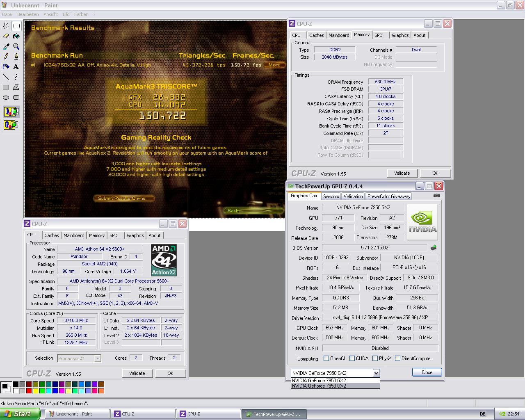The height and width of the screenshot is (420, 525).
Task: Open Mainboard tab in lower CPU-Z window
Action: click(74, 235)
